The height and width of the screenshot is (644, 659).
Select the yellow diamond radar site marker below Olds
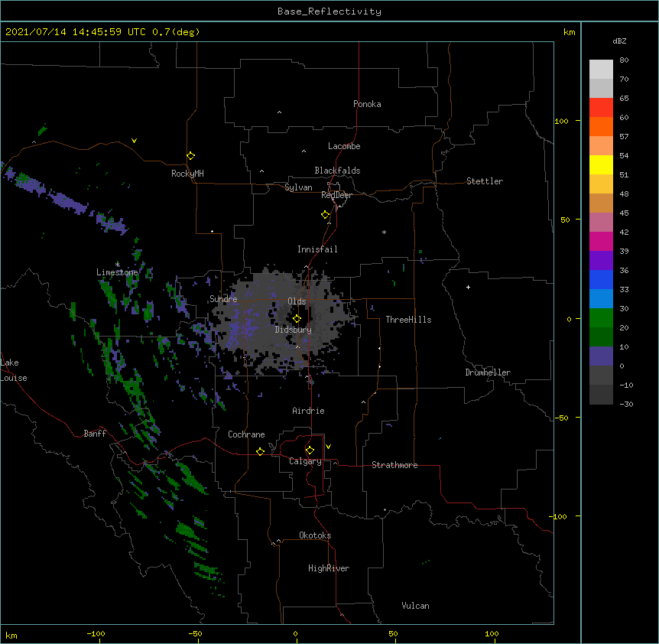tap(297, 319)
